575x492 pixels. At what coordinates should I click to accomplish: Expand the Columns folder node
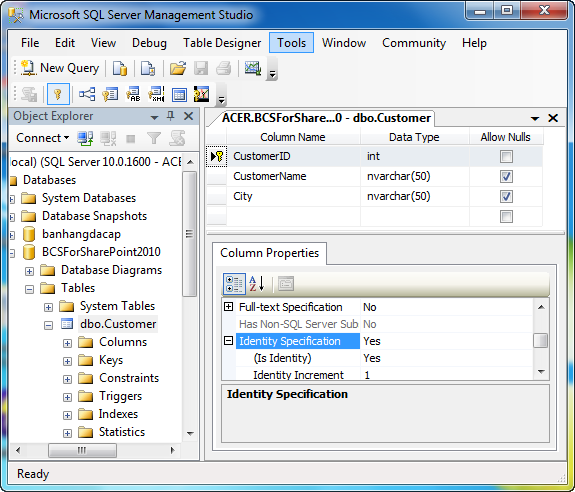coord(67,343)
